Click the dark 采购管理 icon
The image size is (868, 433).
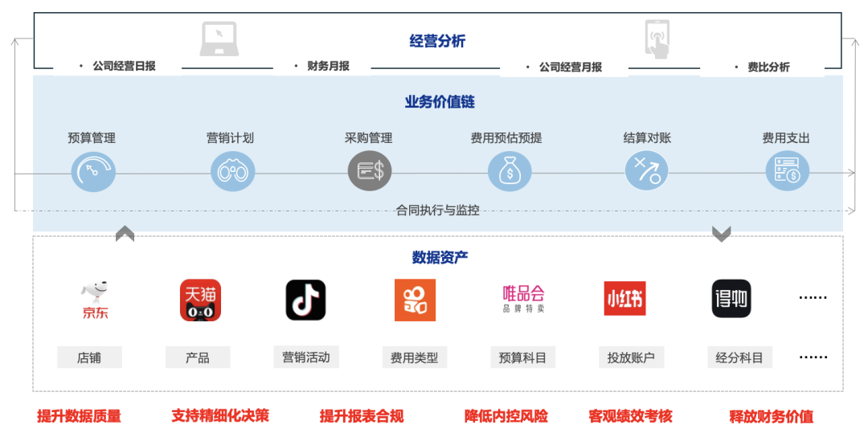tap(370, 171)
